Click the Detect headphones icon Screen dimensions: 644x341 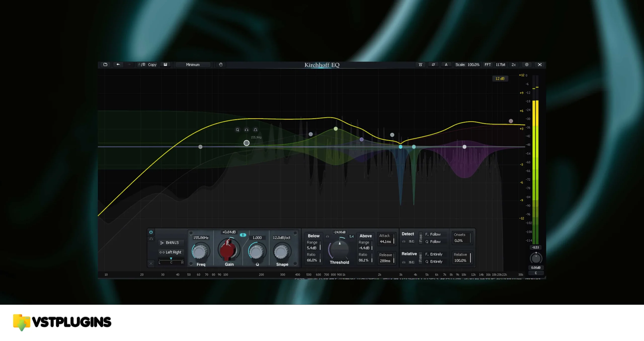click(x=404, y=241)
